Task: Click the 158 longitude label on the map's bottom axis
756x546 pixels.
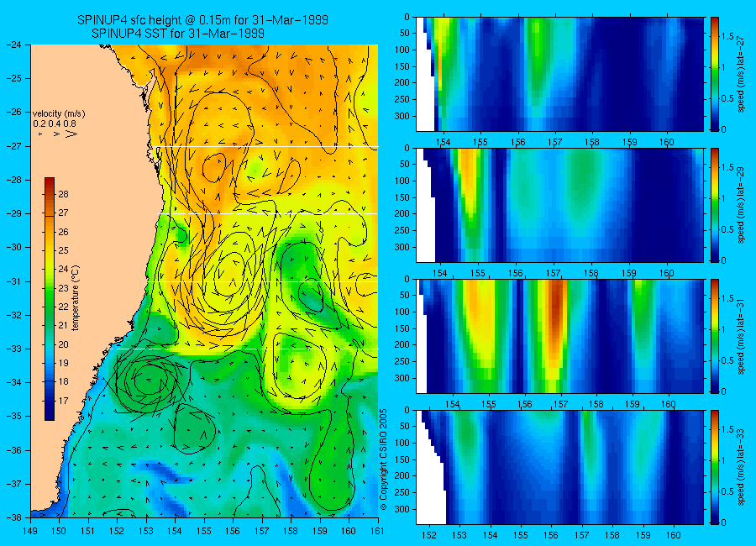Action: (291, 531)
